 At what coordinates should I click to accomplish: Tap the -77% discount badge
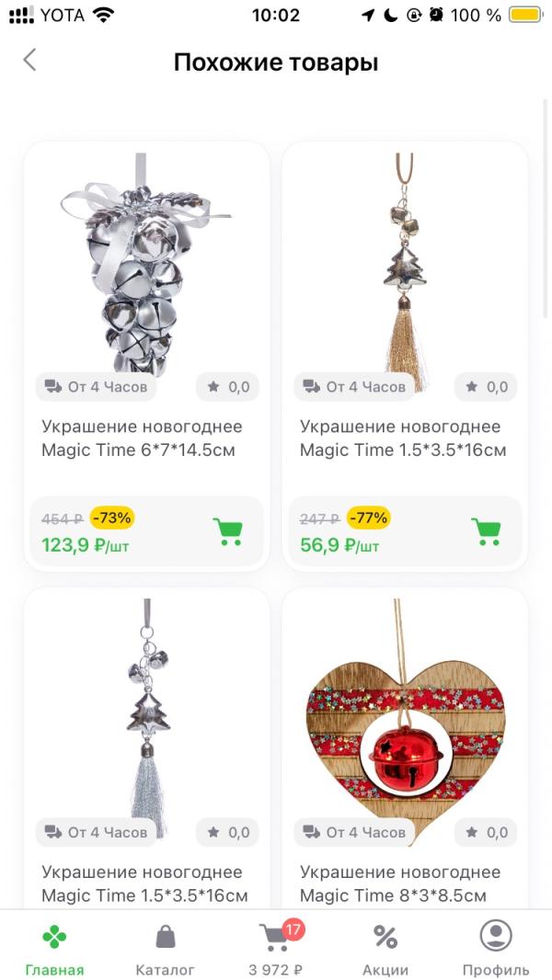pyautogui.click(x=369, y=518)
